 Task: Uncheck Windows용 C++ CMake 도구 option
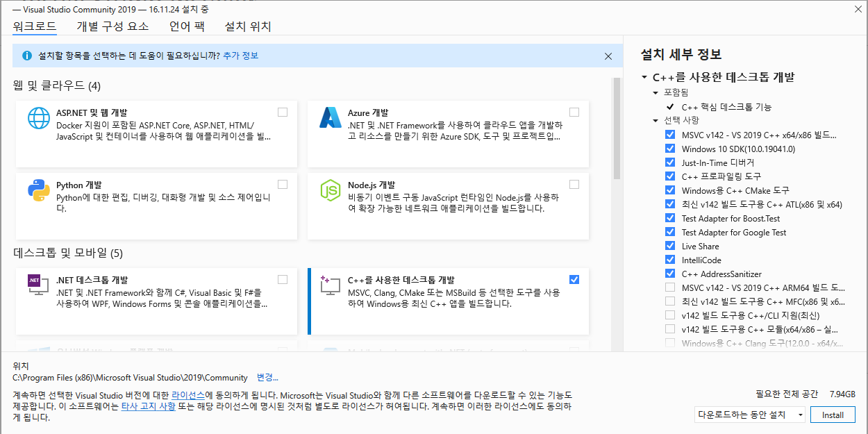670,190
